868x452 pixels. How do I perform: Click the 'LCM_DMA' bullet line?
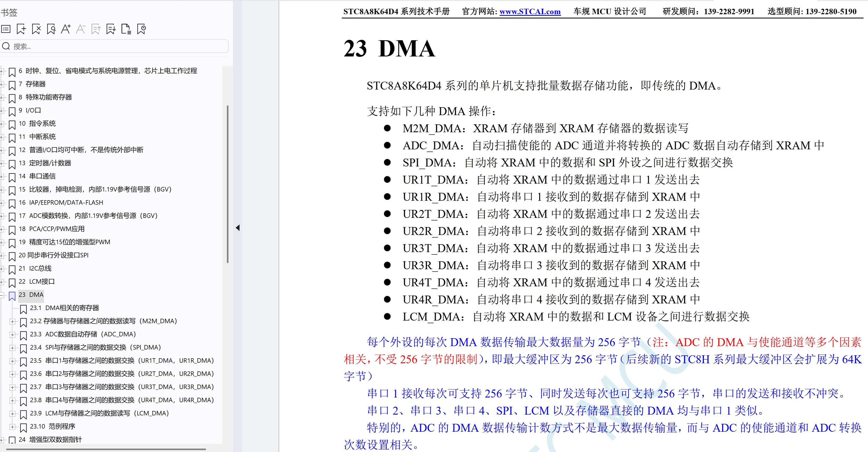click(x=576, y=316)
